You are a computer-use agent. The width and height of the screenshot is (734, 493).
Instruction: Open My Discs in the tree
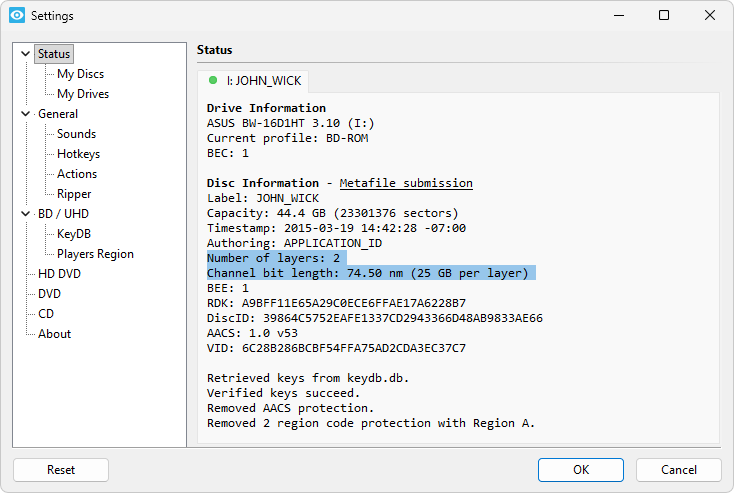point(80,74)
